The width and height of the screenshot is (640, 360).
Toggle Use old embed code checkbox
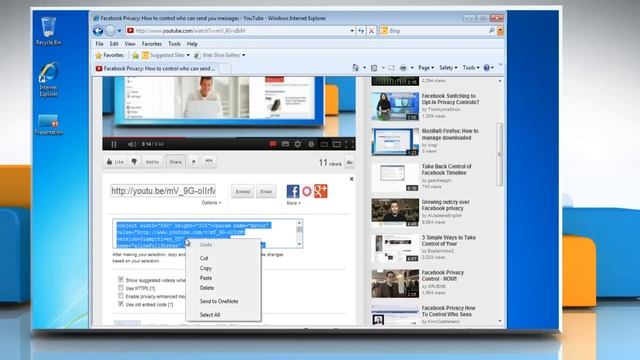pyautogui.click(x=121, y=304)
